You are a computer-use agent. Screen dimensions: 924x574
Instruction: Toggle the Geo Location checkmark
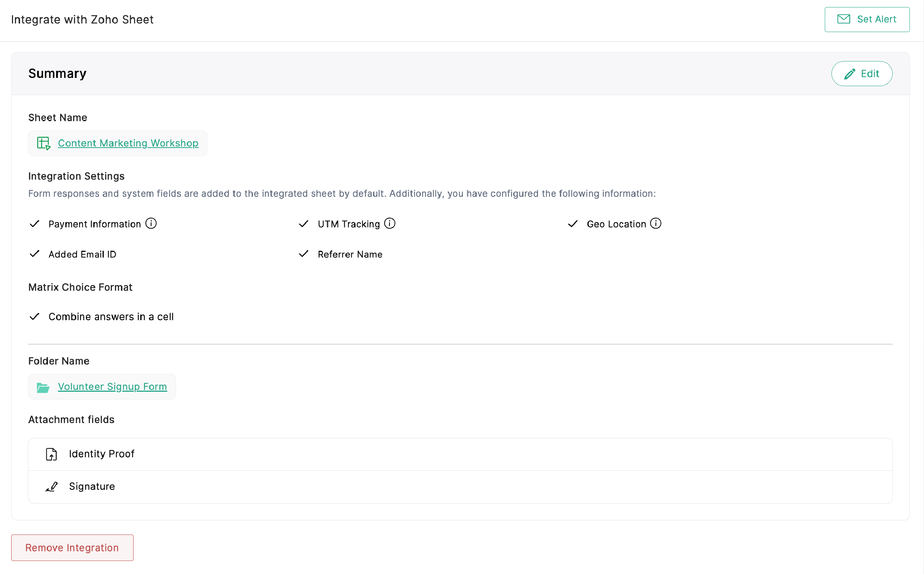tap(573, 224)
